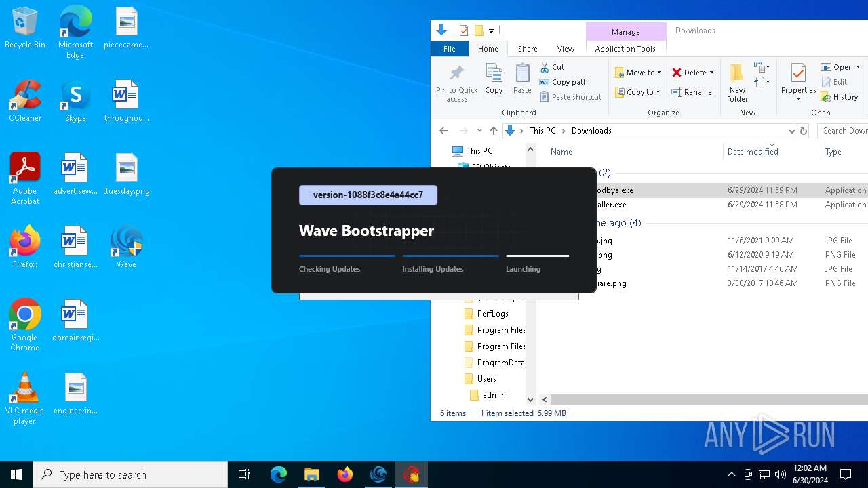Viewport: 868px width, 488px height.
Task: Switch to the Home ribbon tab
Action: 488,49
